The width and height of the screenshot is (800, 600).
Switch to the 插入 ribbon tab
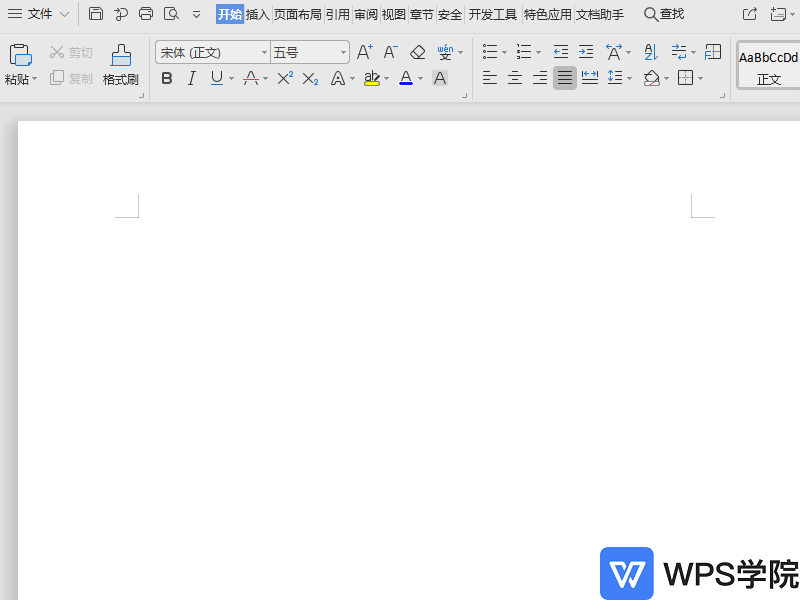coord(256,13)
